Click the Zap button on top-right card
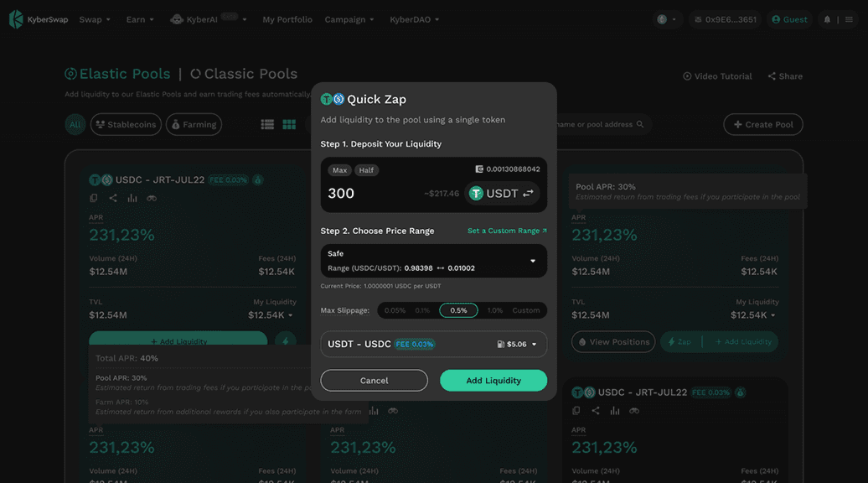The image size is (868, 483). (679, 342)
